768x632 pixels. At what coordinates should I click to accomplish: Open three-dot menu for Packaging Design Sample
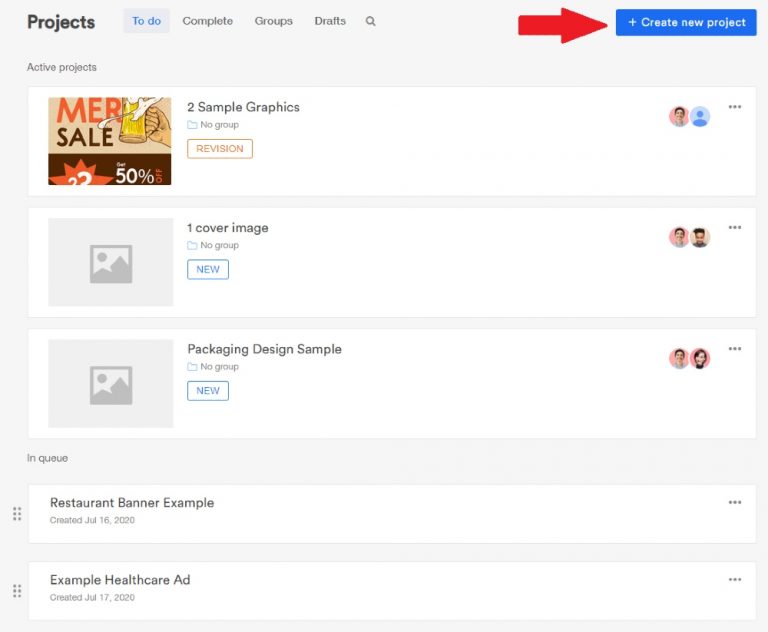pyautogui.click(x=735, y=349)
